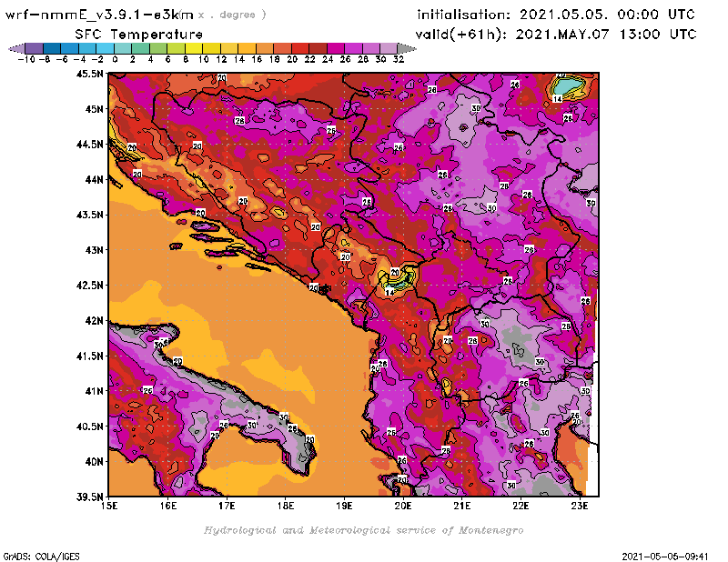Click the legend swatch between 28 and 30
The width and height of the screenshot is (728, 562).
pos(370,49)
